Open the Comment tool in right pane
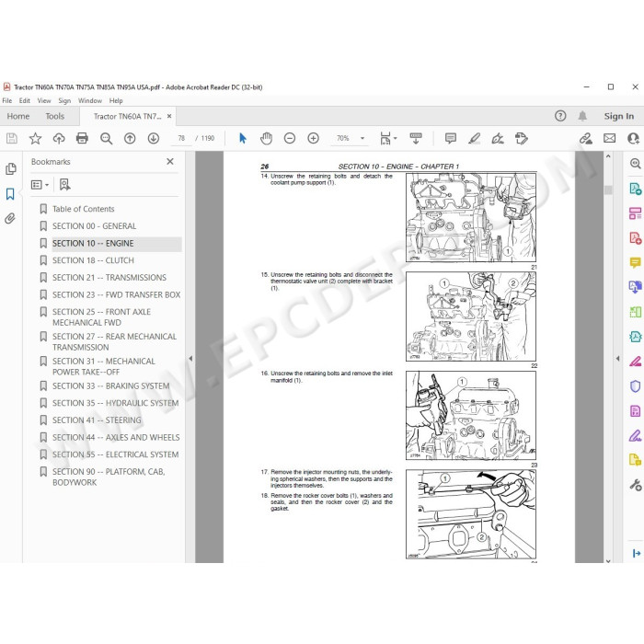The height and width of the screenshot is (644, 644). pos(636,262)
